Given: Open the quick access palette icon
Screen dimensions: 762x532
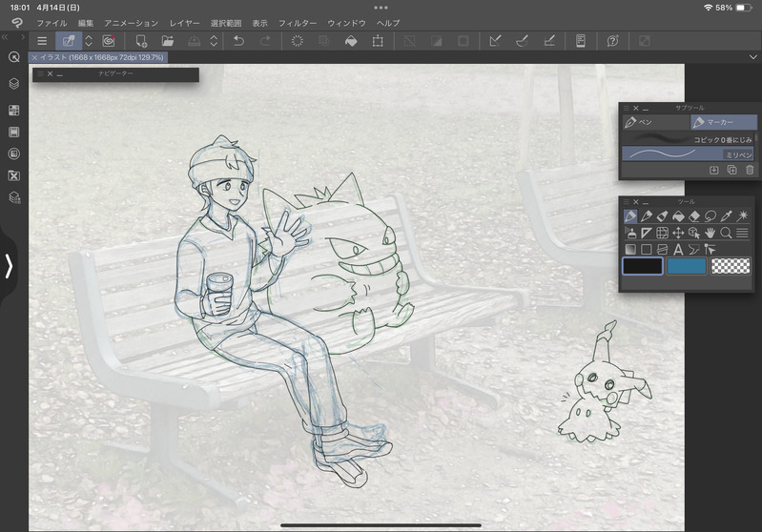Looking at the screenshot, I should tap(14, 57).
